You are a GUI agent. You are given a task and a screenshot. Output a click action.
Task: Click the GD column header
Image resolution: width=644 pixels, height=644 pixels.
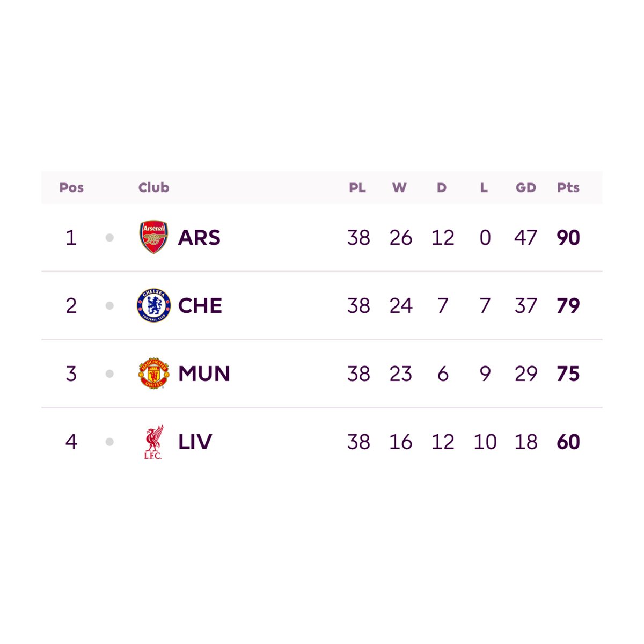[526, 187]
